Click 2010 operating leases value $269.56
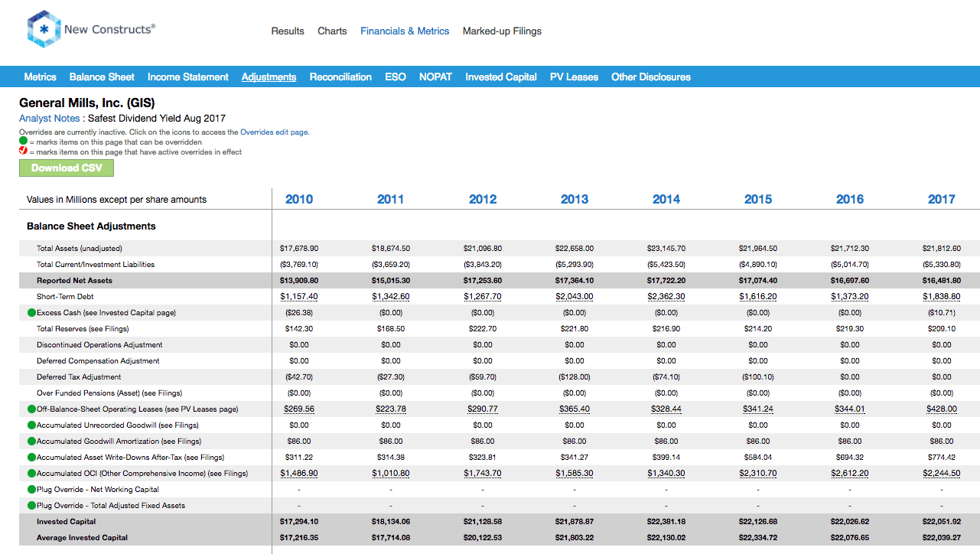 pos(299,409)
